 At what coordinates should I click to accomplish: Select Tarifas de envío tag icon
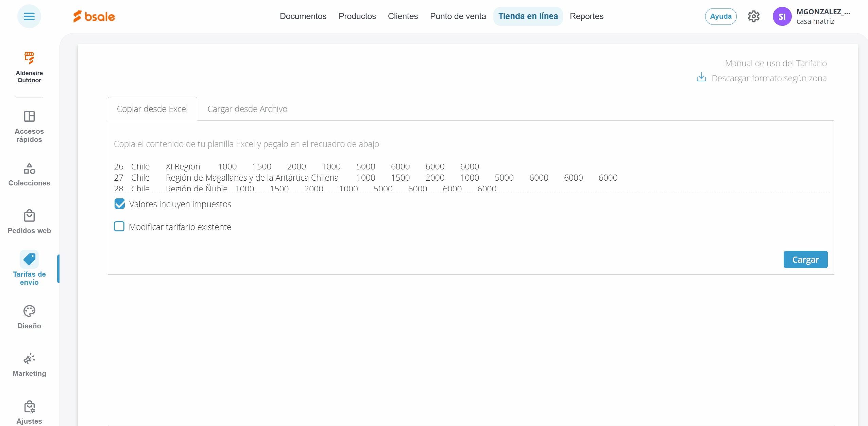point(29,259)
